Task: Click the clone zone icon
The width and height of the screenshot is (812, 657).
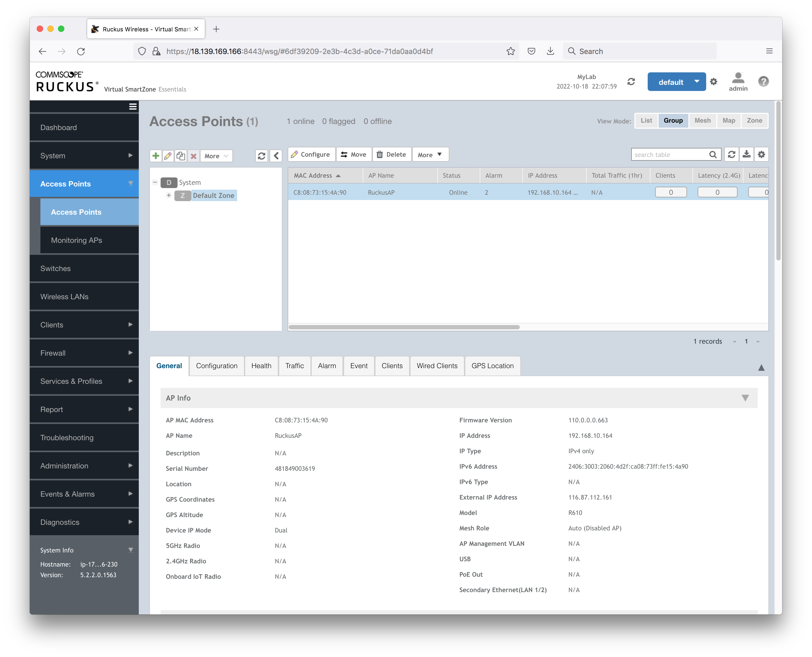Action: 181,156
